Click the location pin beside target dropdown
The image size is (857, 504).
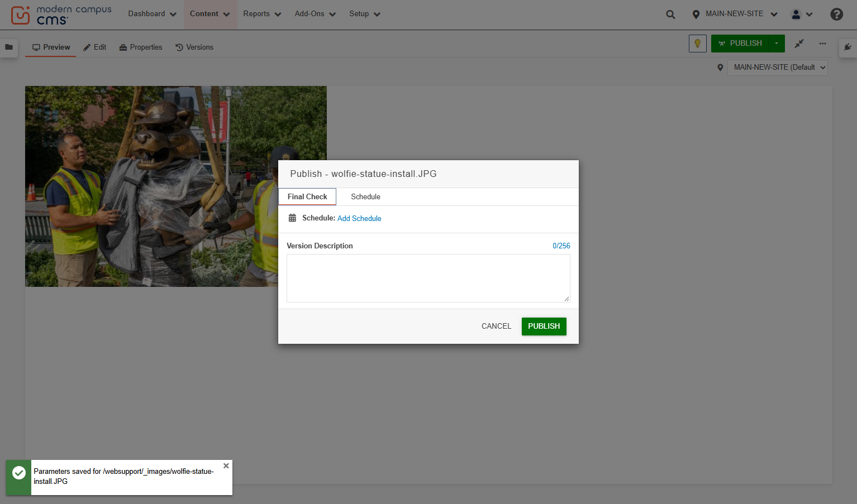tap(720, 68)
